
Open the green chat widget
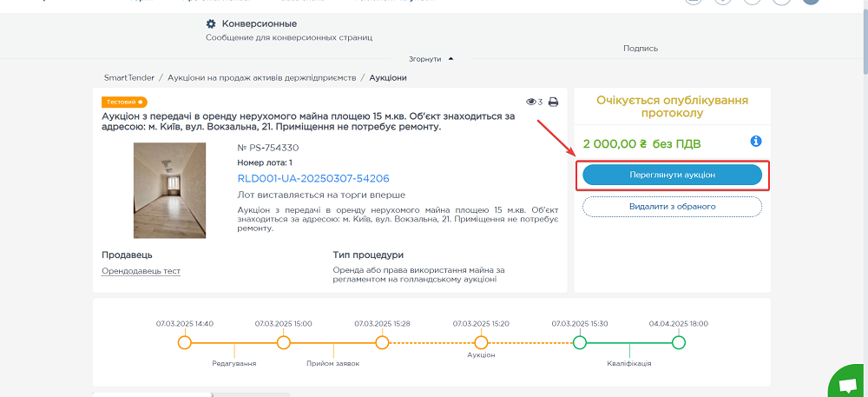tap(846, 382)
